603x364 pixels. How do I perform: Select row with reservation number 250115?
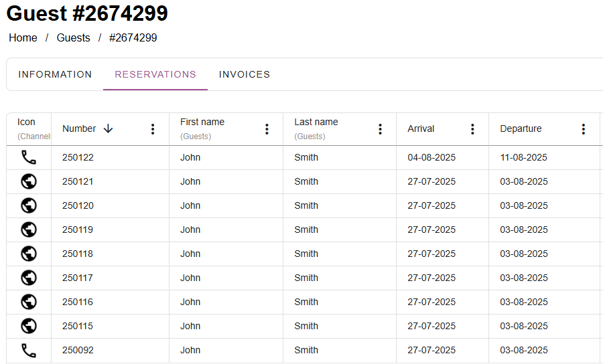(x=78, y=326)
